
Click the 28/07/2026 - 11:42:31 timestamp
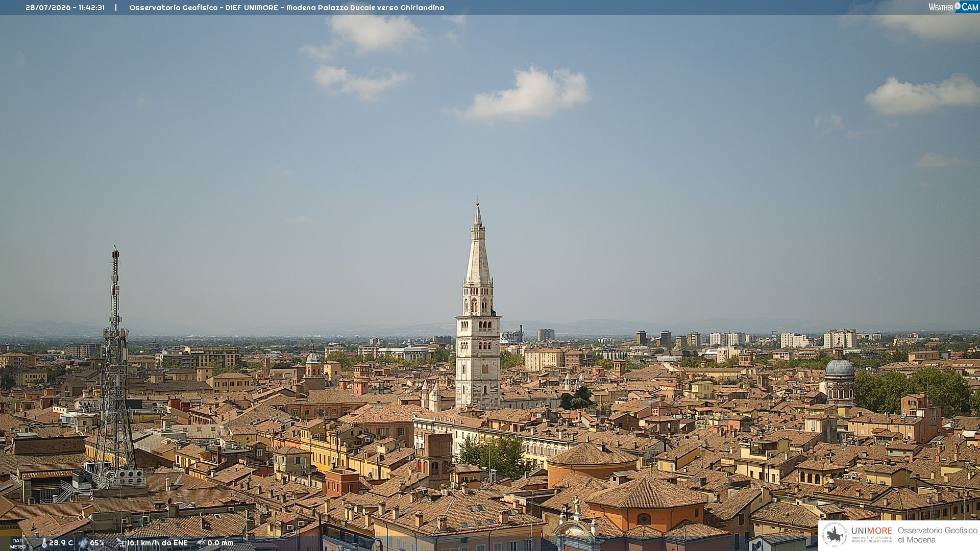pyautogui.click(x=65, y=8)
